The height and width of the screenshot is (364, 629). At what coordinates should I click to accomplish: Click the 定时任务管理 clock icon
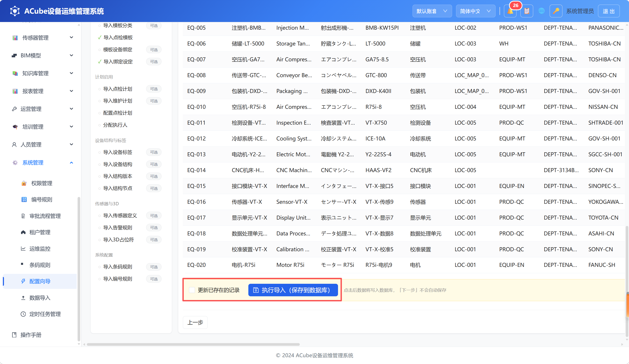23,314
